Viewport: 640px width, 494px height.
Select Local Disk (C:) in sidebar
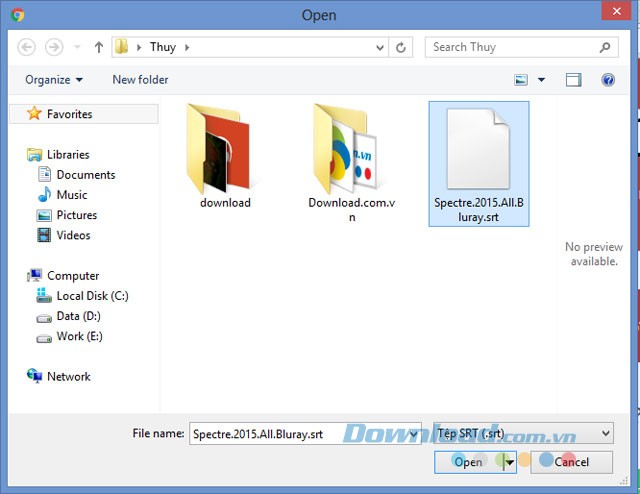[x=92, y=296]
